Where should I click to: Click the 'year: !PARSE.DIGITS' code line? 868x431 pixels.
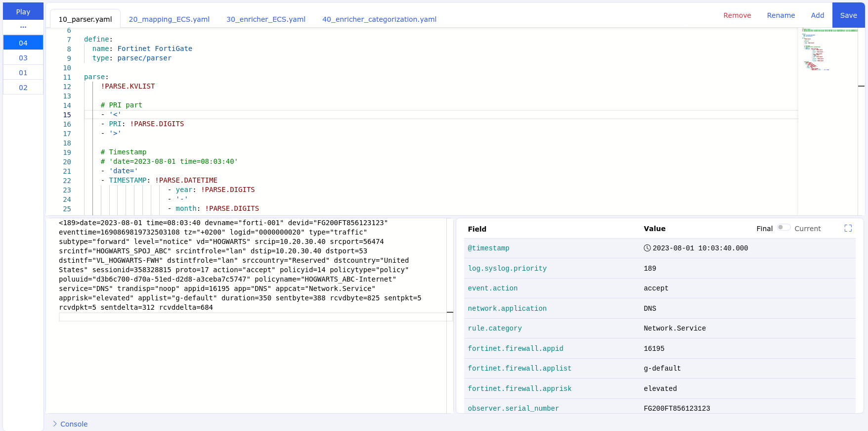(211, 190)
